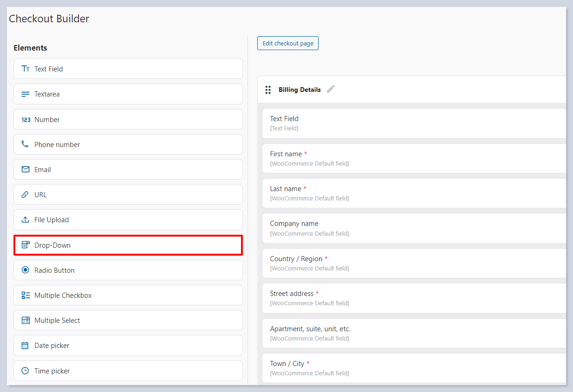Select the Email envelope icon
The width and height of the screenshot is (573, 392).
(26, 170)
